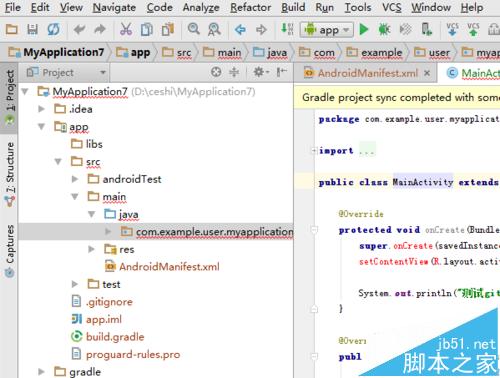Click the Synchronize toolbar icon
Viewport: 500px width, 378px height.
pos(53,30)
